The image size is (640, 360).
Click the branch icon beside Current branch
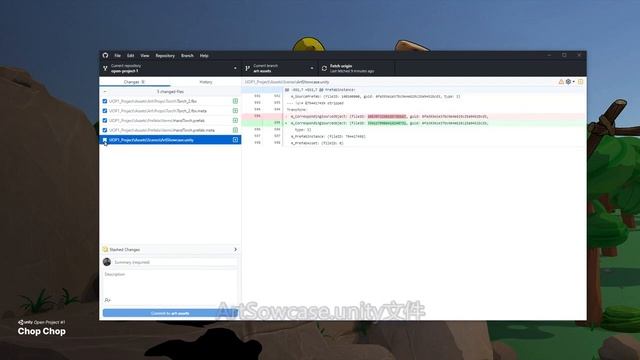pos(247,68)
